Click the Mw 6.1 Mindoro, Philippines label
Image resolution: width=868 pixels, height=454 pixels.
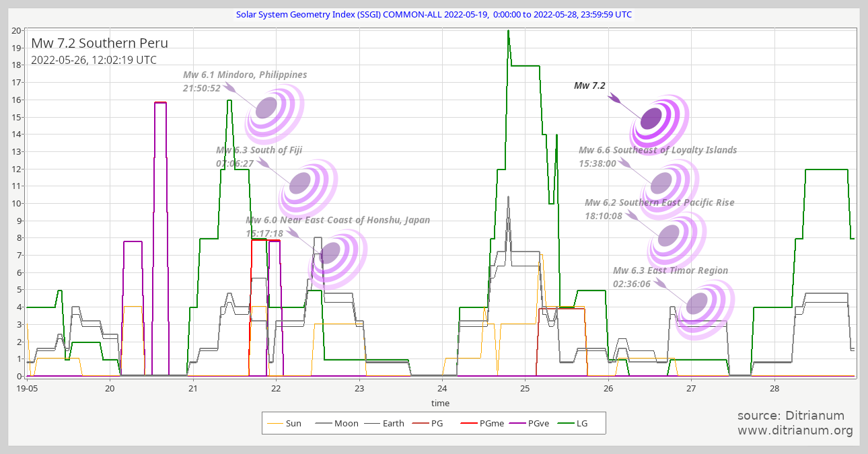[x=245, y=75]
